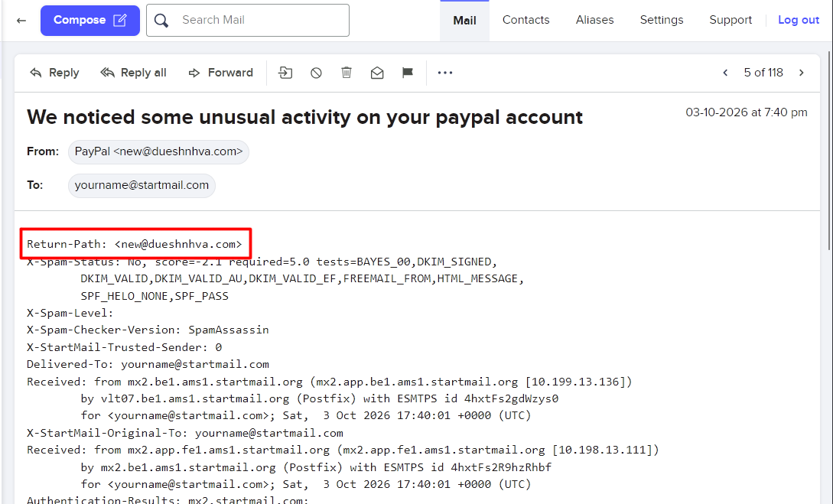833x504 pixels.
Task: Open the three-dots more actions menu
Action: (445, 73)
